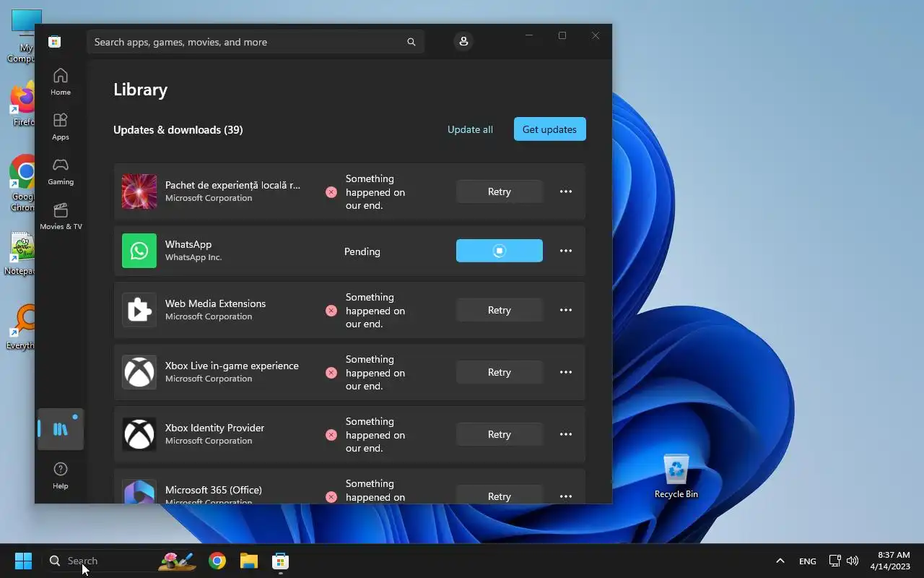Click error icon on Microsoft 365 (Office) row
Screen dimensions: 924x578
click(x=331, y=497)
